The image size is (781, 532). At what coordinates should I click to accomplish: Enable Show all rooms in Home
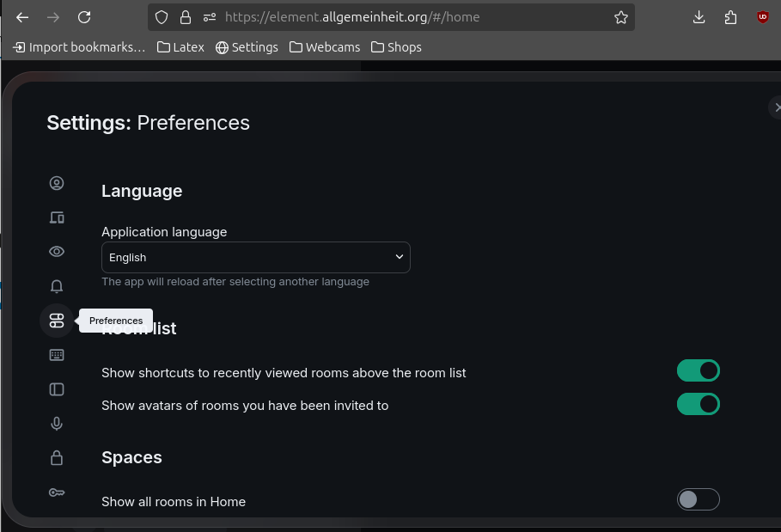698,499
